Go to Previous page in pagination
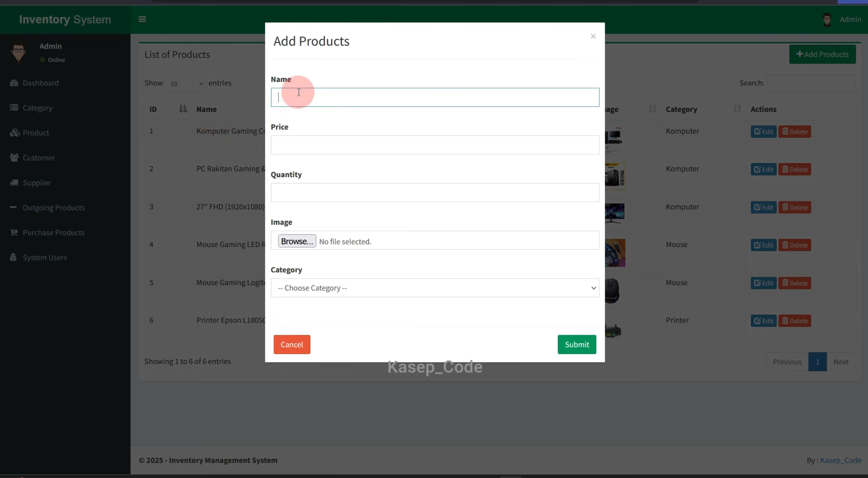The image size is (868, 478). coord(787,362)
